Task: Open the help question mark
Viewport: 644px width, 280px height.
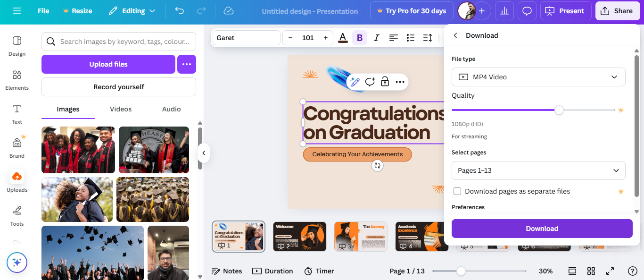Action: [x=633, y=271]
